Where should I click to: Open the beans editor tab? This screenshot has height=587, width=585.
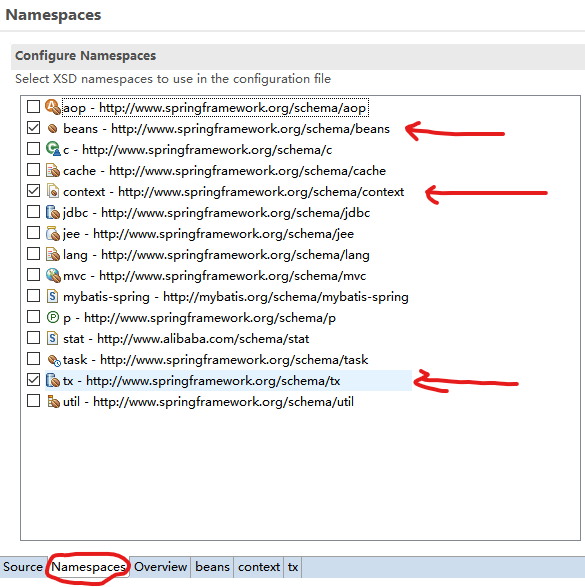tap(212, 567)
